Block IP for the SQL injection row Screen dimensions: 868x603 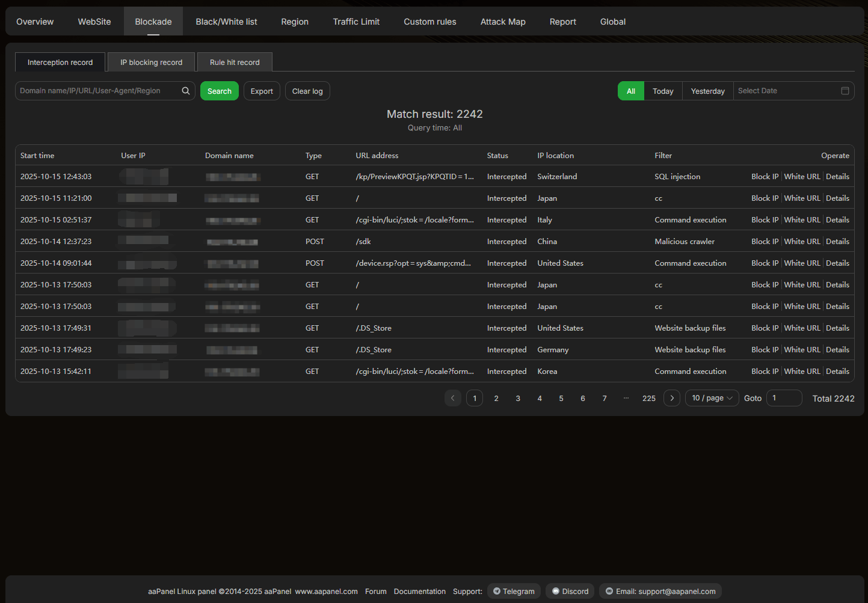[x=765, y=177]
